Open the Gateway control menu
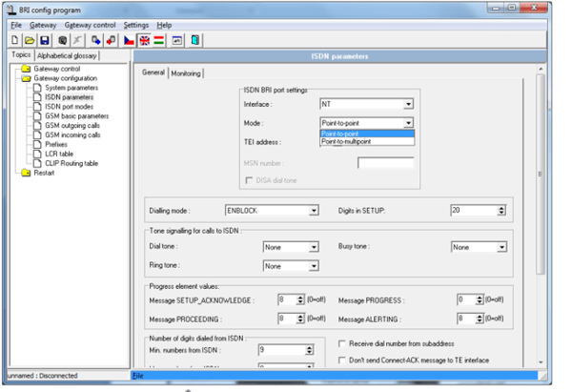 click(91, 25)
